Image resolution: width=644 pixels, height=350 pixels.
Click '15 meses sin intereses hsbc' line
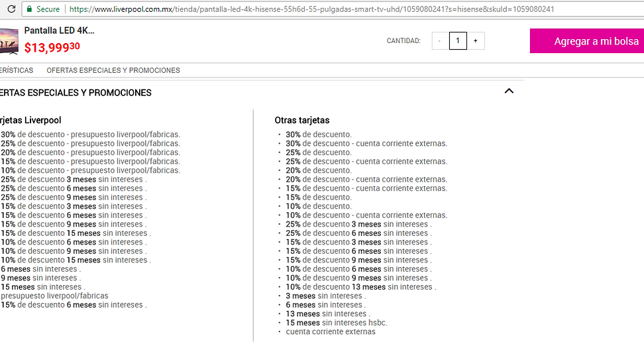[337, 323]
